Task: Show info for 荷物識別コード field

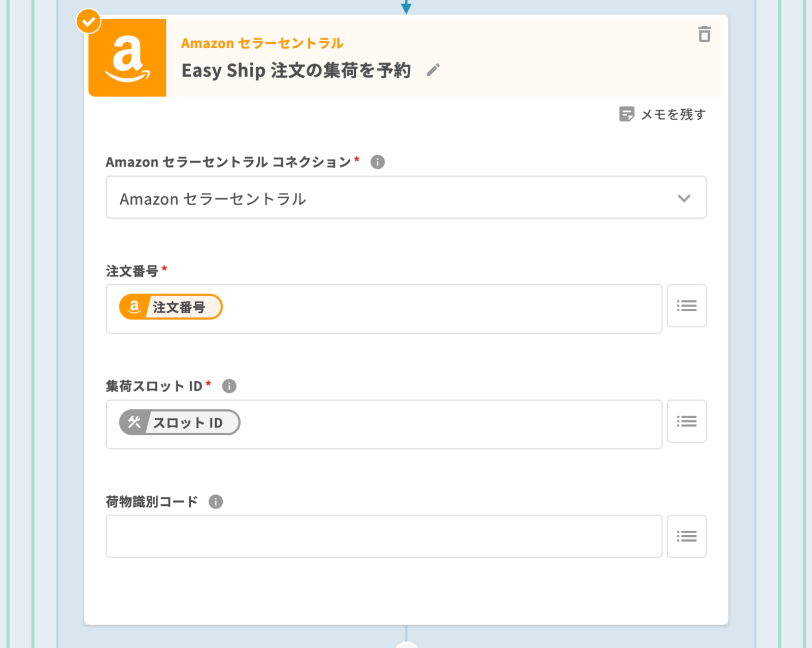Action: click(216, 502)
